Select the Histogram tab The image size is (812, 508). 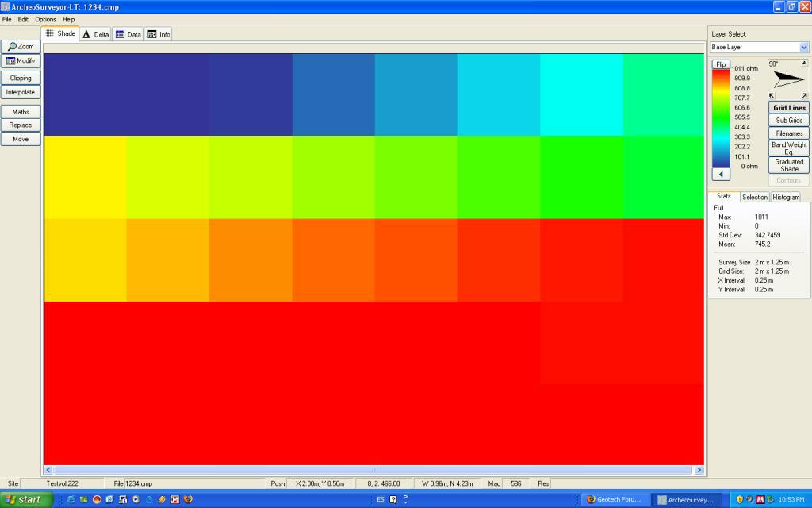[786, 197]
